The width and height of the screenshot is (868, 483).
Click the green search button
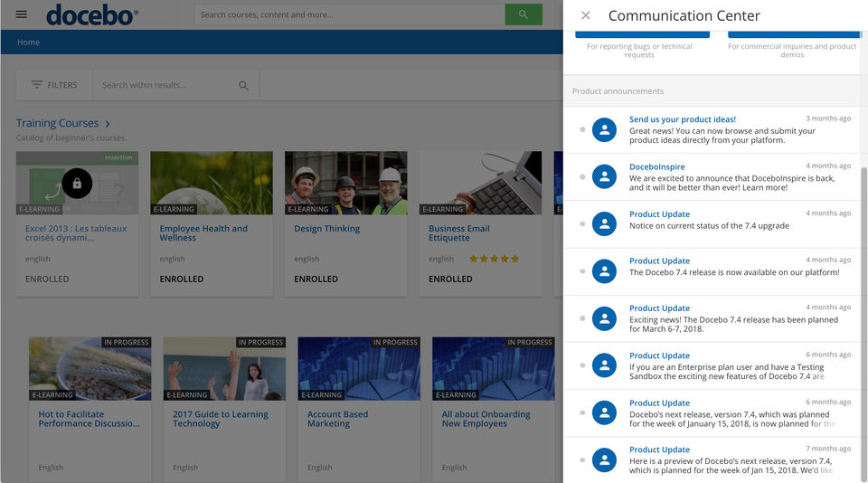(x=524, y=14)
